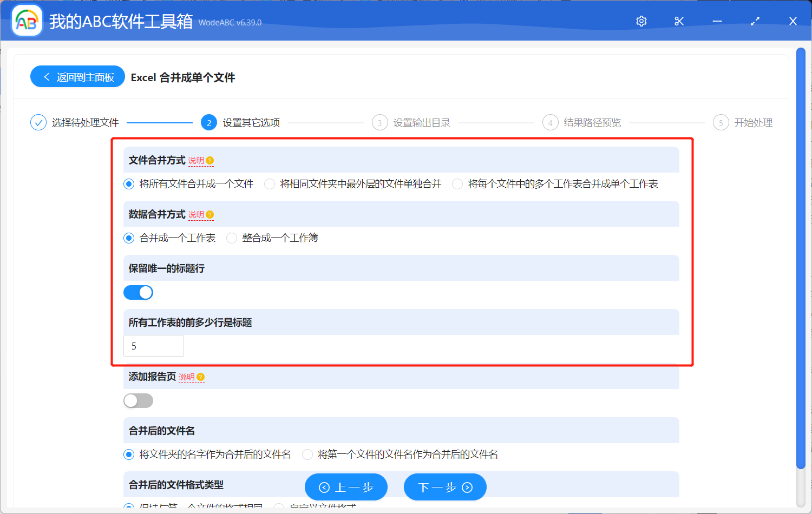Select 将第一个文件的文件名作为合并后的文件名 option
Viewport: 812px width, 514px height.
click(307, 454)
